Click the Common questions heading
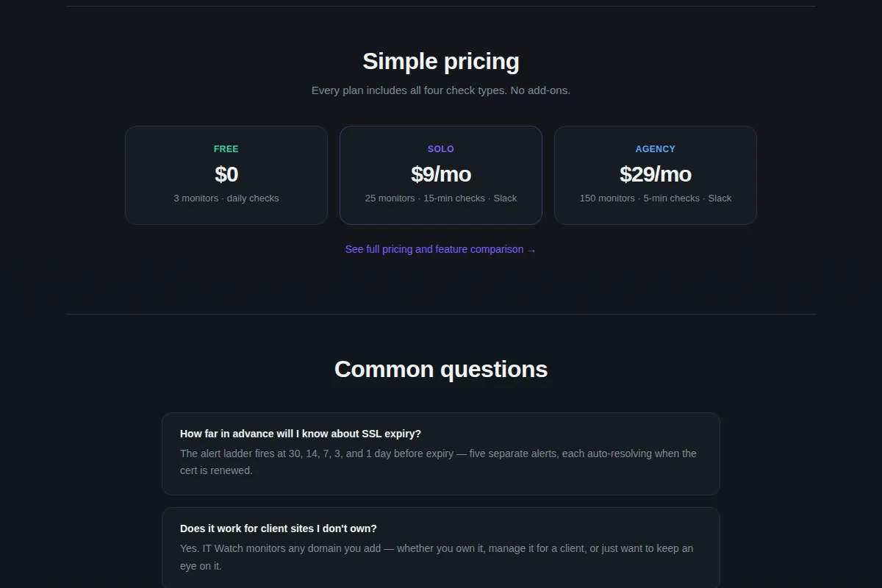This screenshot has height=588, width=882. (x=441, y=369)
